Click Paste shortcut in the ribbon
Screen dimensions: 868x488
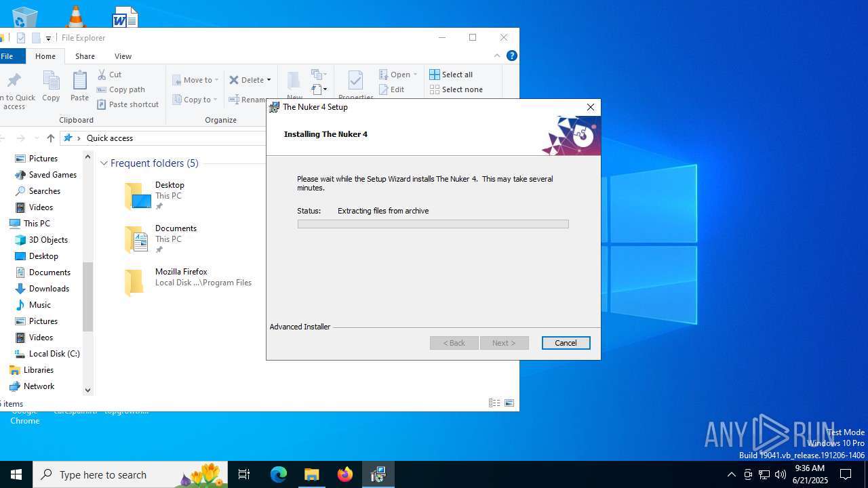(x=127, y=104)
